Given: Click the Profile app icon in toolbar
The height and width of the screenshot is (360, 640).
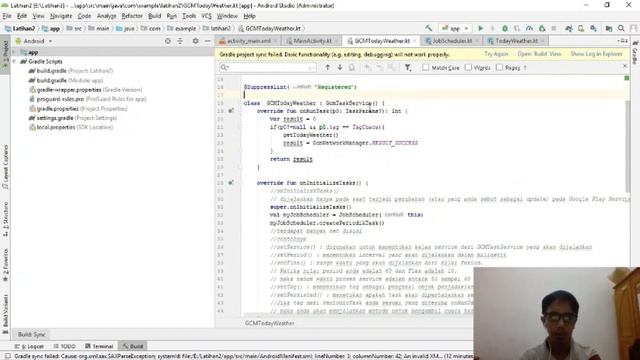Looking at the screenshot, I should click(x=529, y=28).
